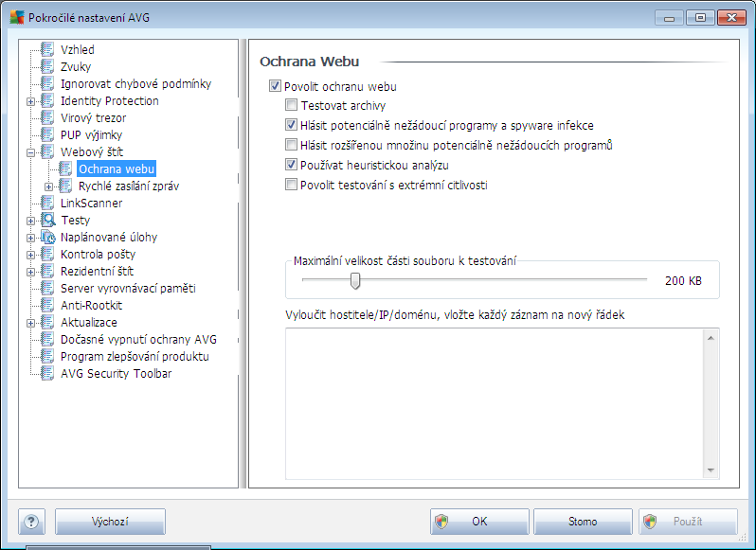The width and height of the screenshot is (756, 550).
Task: Expand the Identity Protection tree node
Action: coord(31,101)
